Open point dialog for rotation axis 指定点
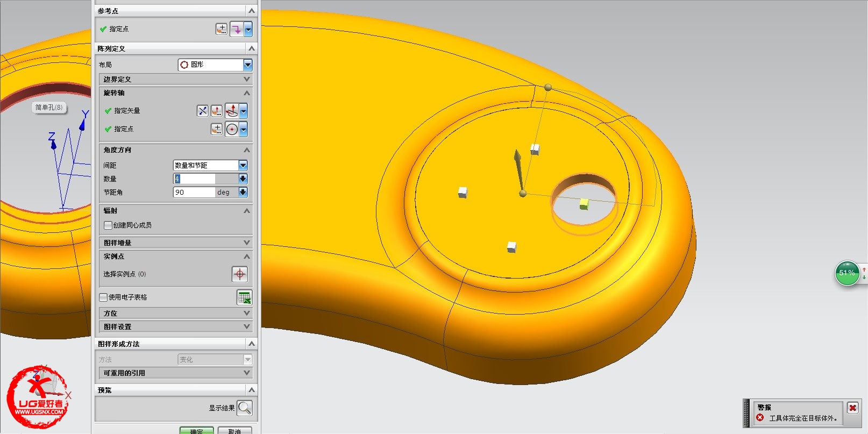The width and height of the screenshot is (868, 434). [216, 129]
